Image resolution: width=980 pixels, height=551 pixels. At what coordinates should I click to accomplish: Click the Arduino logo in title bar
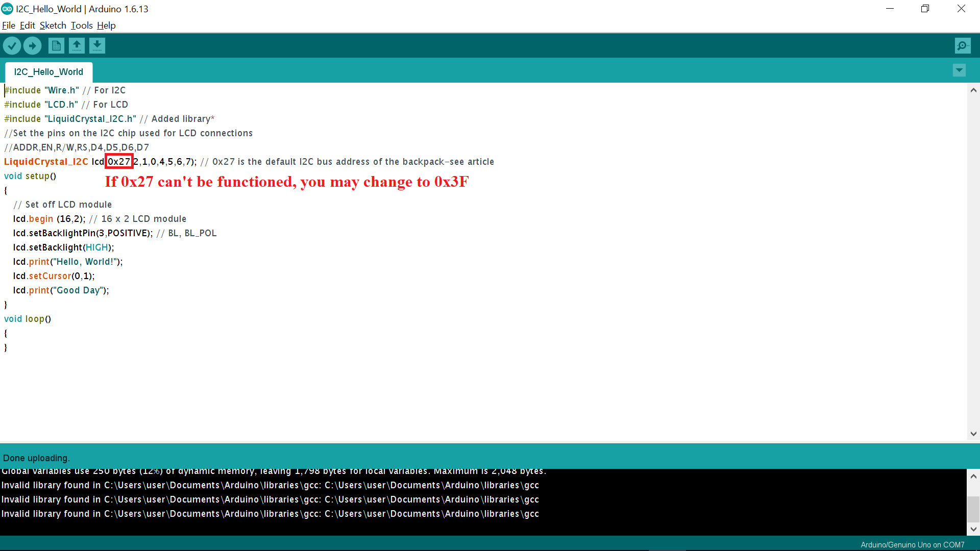[x=7, y=9]
